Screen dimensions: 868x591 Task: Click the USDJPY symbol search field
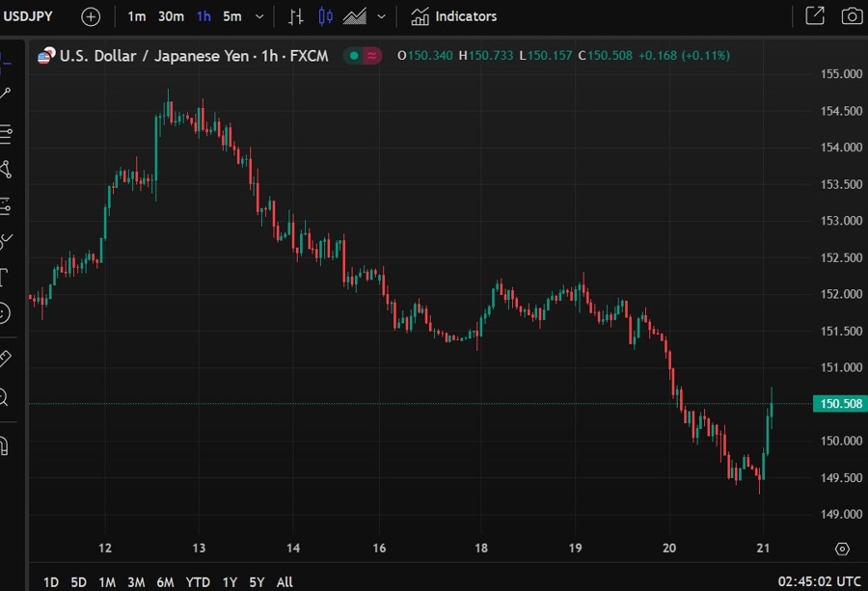pyautogui.click(x=29, y=15)
